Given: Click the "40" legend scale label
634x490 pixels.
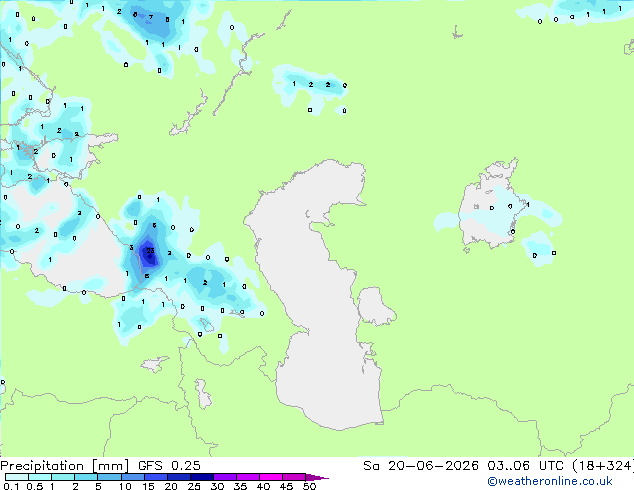Looking at the screenshot, I should 263,486.
